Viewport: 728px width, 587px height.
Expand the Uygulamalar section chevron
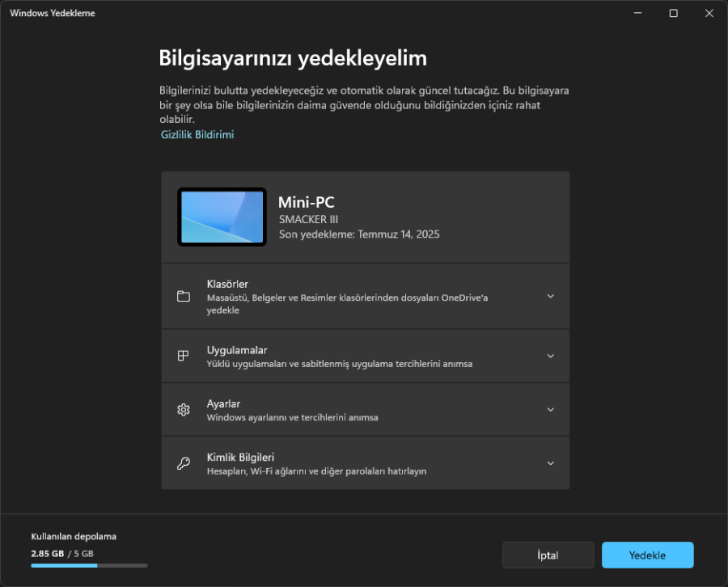click(551, 356)
